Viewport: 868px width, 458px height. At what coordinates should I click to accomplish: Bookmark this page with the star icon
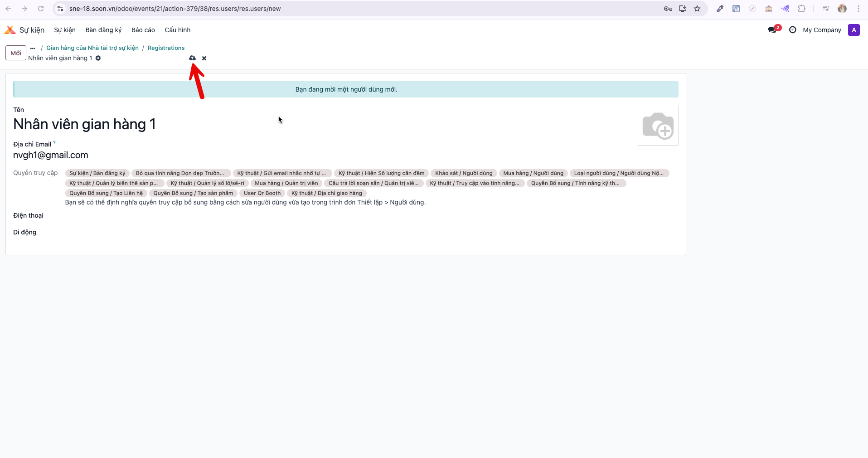click(x=697, y=9)
